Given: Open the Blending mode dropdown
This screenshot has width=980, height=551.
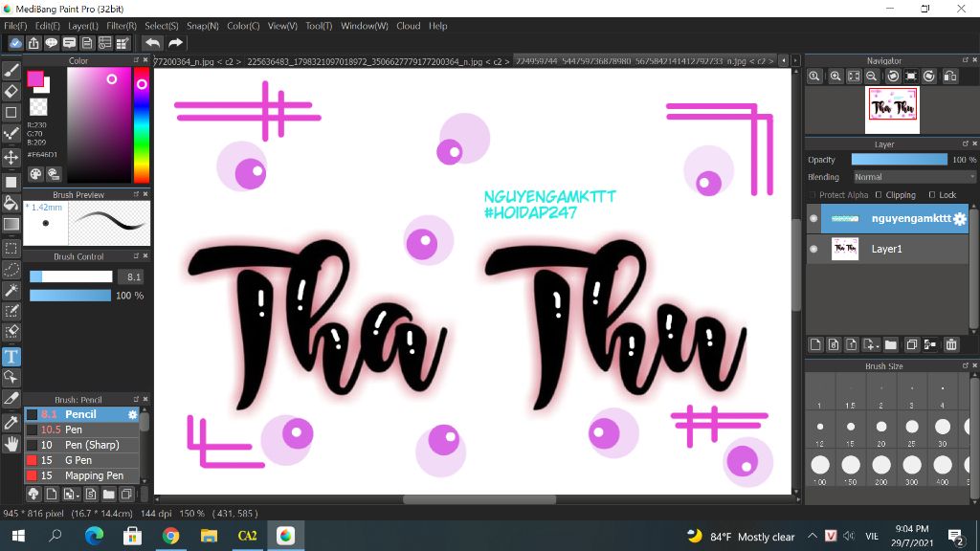Looking at the screenshot, I should click(x=913, y=177).
